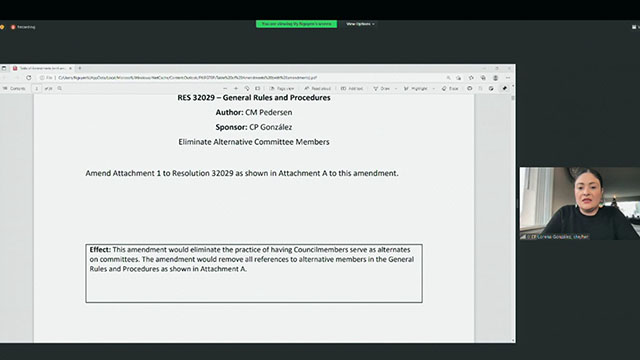640x360 pixels.
Task: Open browser settings and more menu
Action: tap(508, 78)
